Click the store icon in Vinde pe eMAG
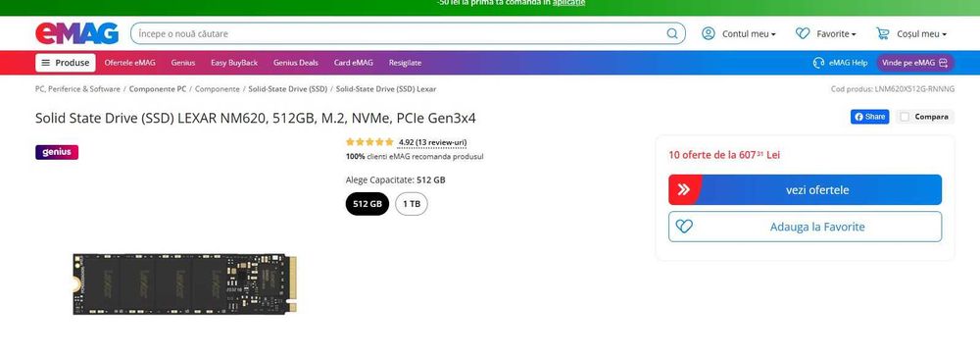 click(943, 63)
